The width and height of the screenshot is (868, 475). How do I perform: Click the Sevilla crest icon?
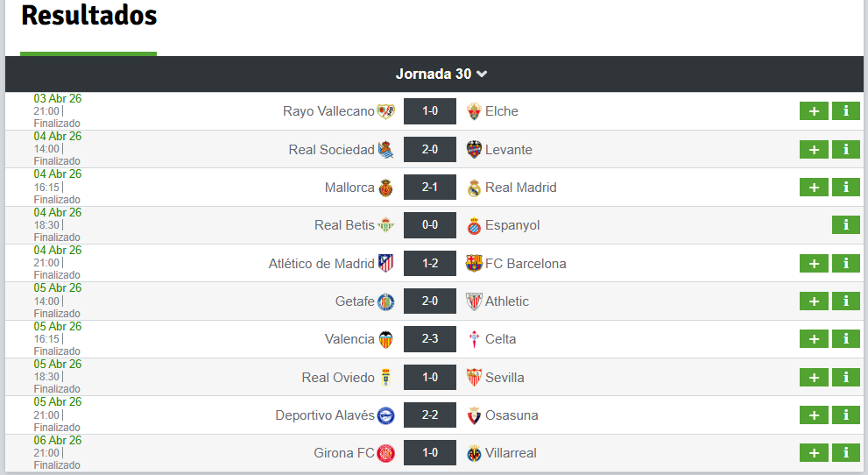474,377
